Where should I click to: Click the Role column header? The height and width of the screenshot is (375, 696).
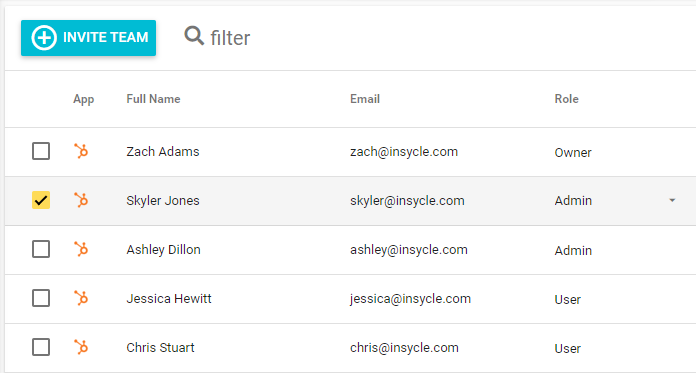tap(566, 99)
